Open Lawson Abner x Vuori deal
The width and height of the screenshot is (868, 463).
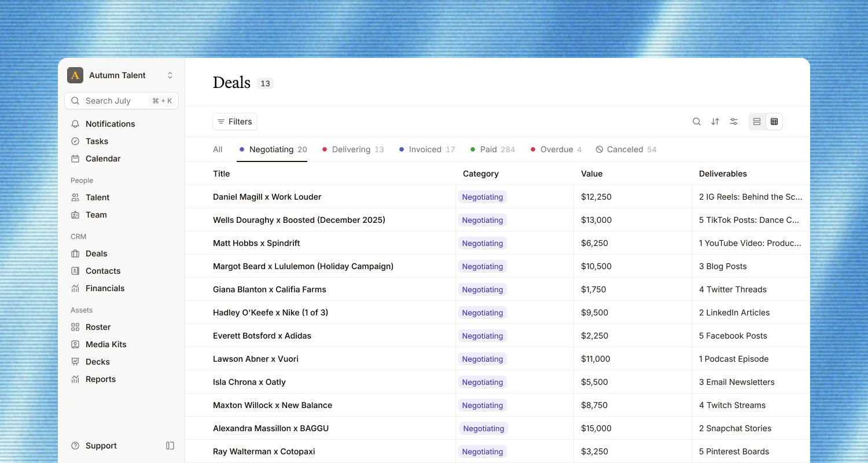point(256,359)
